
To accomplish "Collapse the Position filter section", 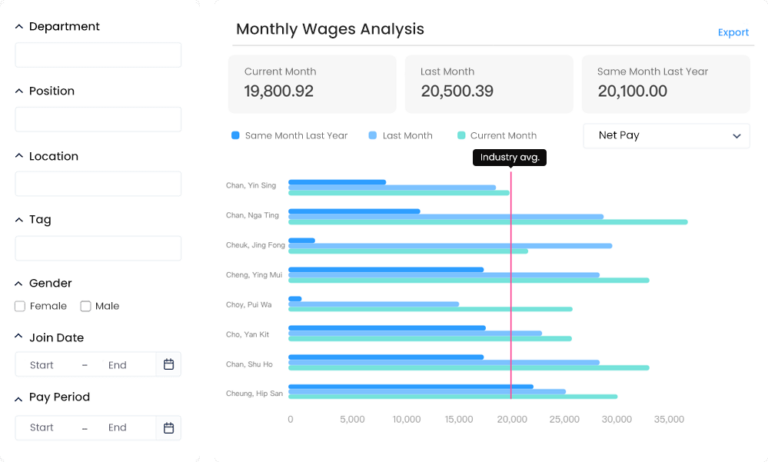I will (19, 91).
